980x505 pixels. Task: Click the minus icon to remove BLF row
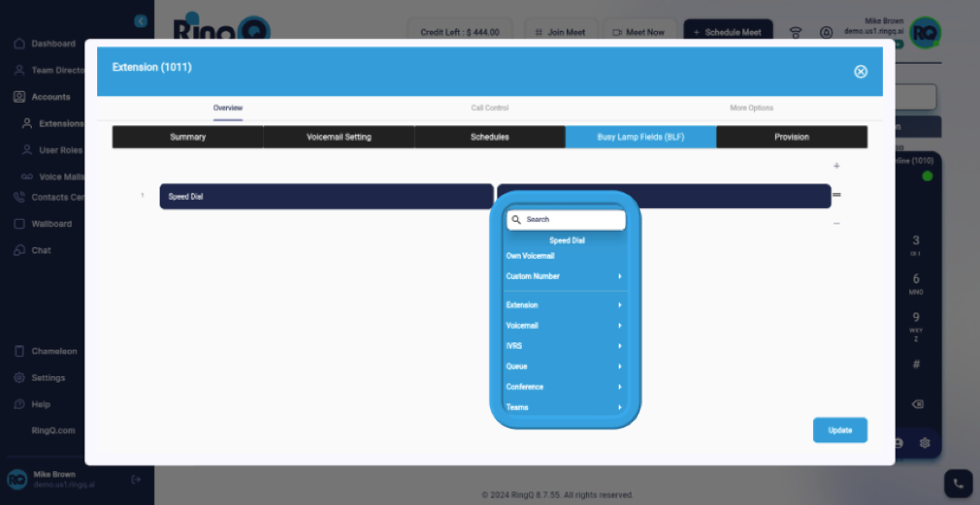(837, 223)
